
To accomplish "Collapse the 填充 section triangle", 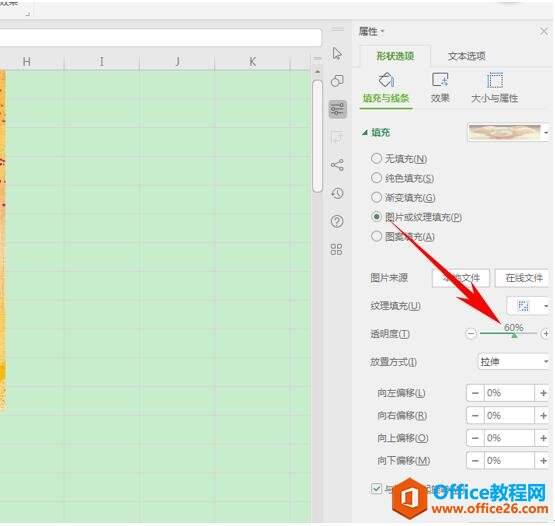I will coord(365,132).
